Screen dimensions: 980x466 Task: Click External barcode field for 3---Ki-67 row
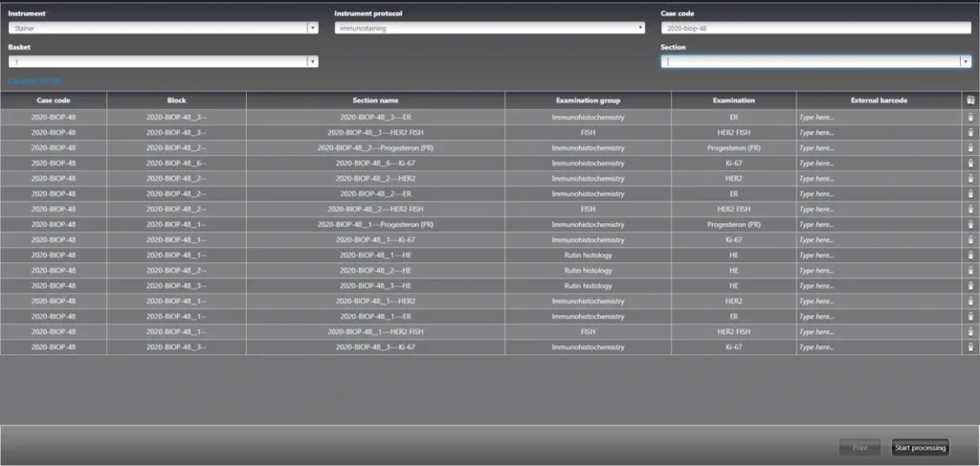pos(879,346)
